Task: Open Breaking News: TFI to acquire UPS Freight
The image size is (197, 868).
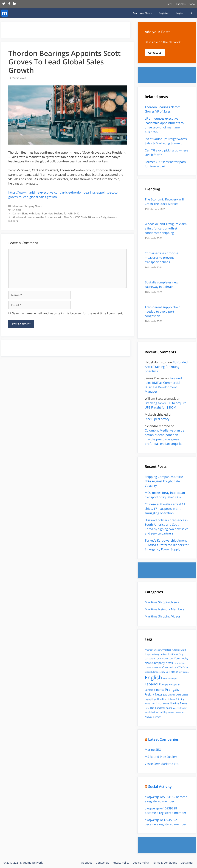Action: (x=165, y=405)
